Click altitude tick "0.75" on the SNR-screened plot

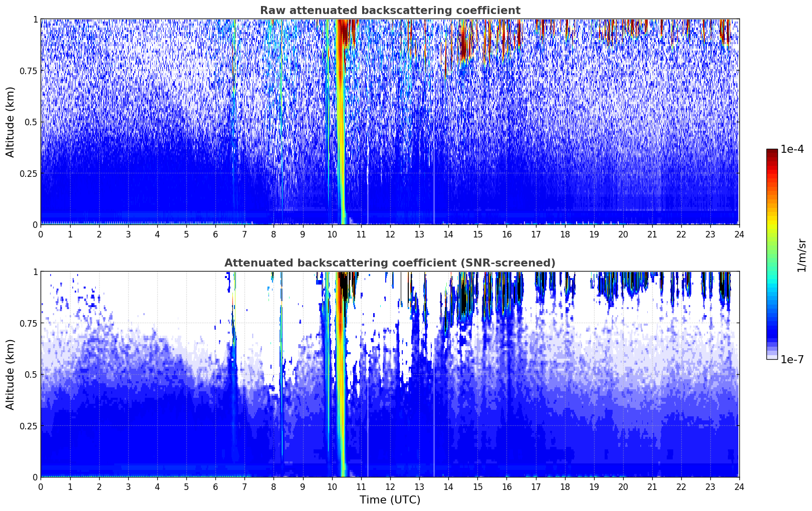29,323
